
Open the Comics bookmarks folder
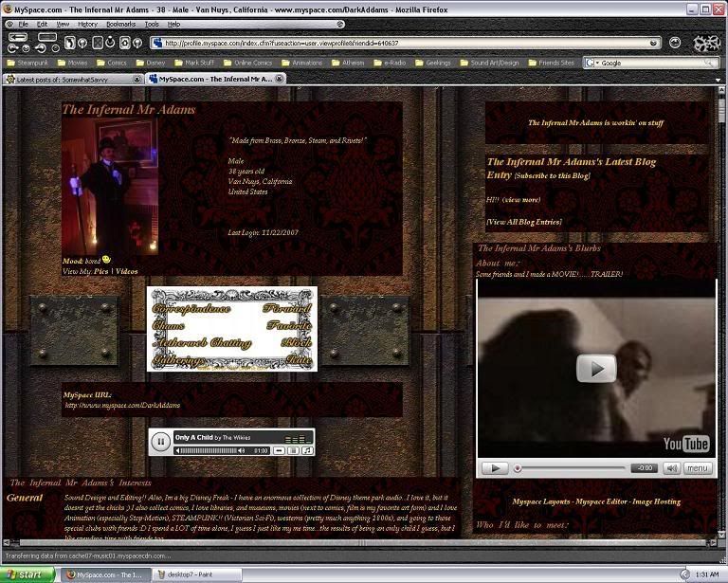tap(112, 63)
